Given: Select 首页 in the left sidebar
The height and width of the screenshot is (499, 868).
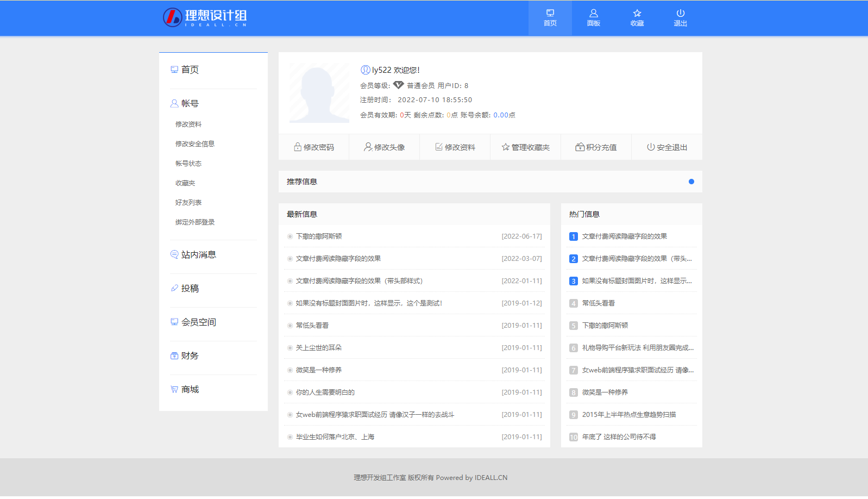Looking at the screenshot, I should [185, 70].
